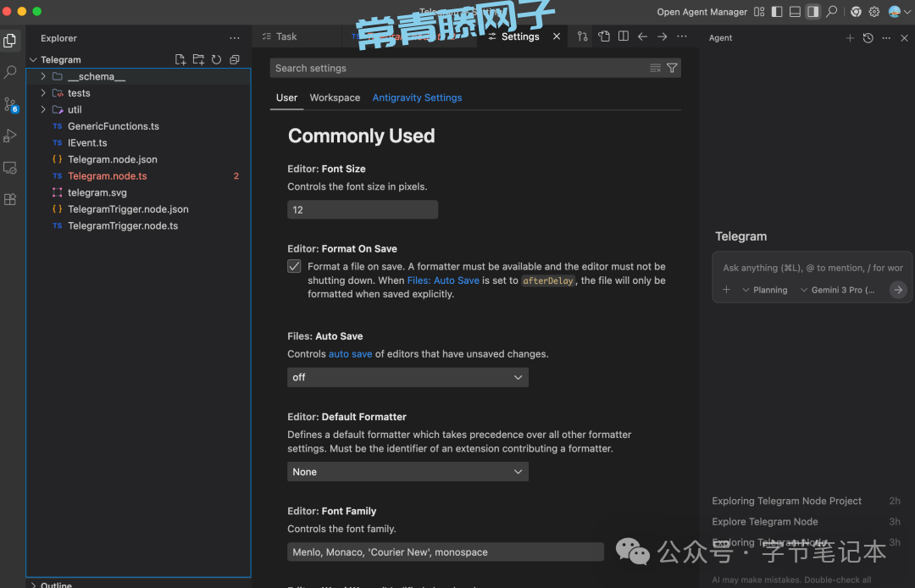Viewport: 915px width, 588px height.
Task: Switch to the Antigravity Settings tab
Action: tap(417, 97)
